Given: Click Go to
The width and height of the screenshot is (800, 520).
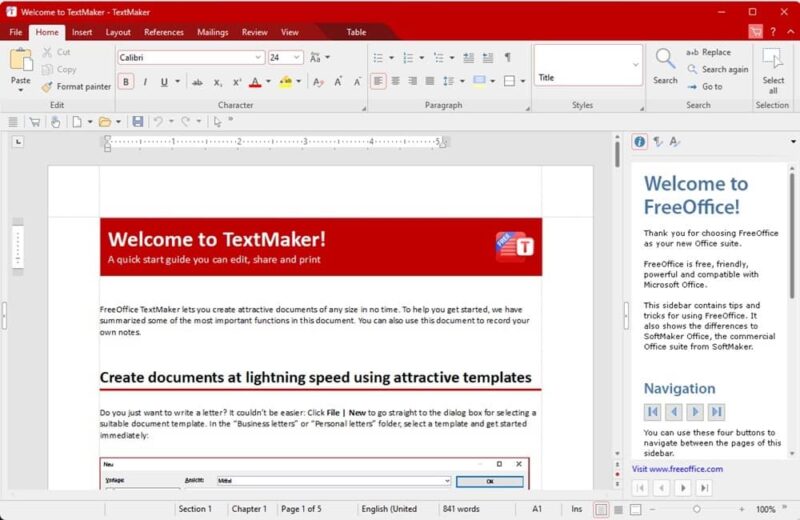Looking at the screenshot, I should tap(706, 87).
